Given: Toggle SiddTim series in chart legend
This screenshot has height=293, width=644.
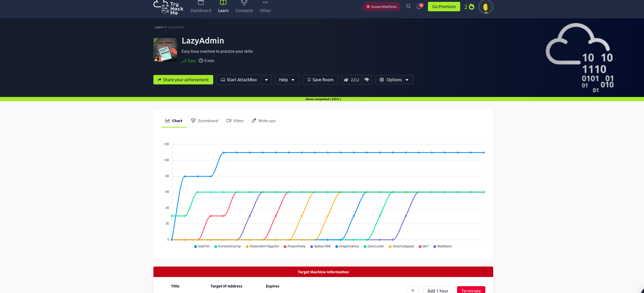Looking at the screenshot, I should click(x=202, y=246).
